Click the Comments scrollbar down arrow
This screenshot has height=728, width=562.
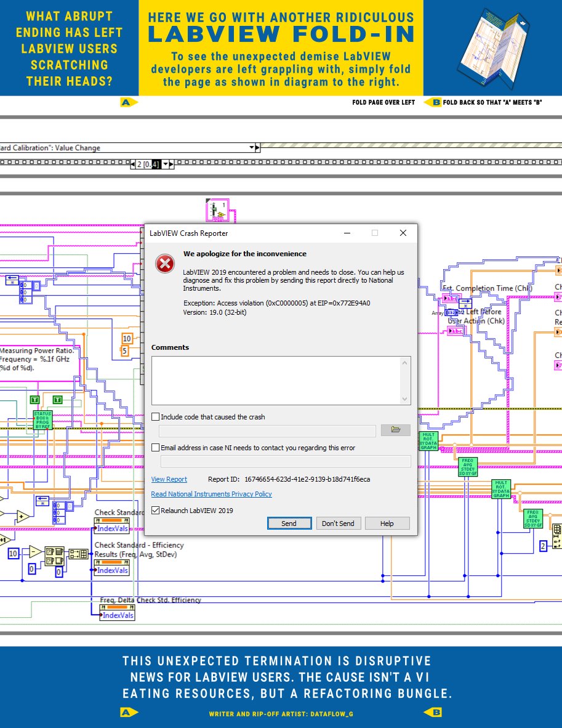coord(404,399)
